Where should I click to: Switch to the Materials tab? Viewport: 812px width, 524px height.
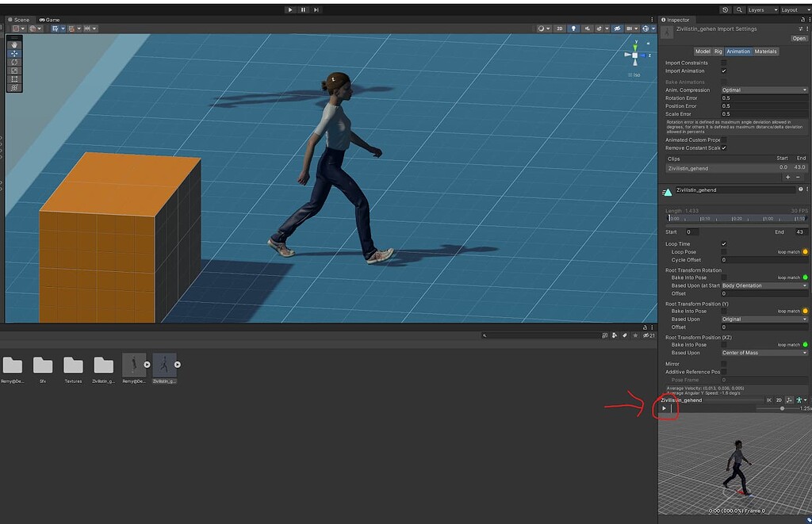pyautogui.click(x=764, y=51)
